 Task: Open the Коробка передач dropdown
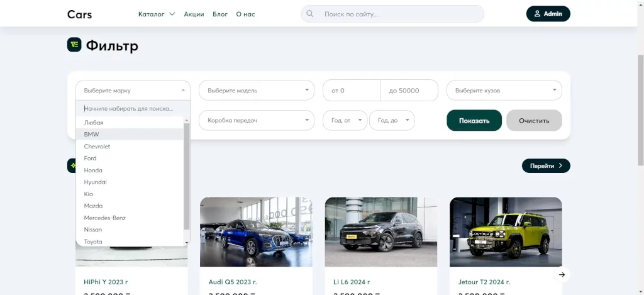pyautogui.click(x=257, y=120)
